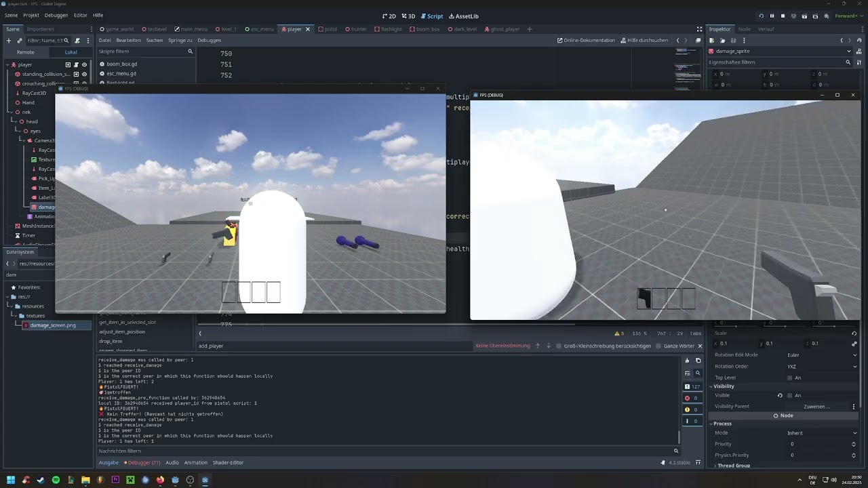The image size is (868, 488).
Task: Click the create new resource icon in Inspector
Action: pyautogui.click(x=711, y=41)
